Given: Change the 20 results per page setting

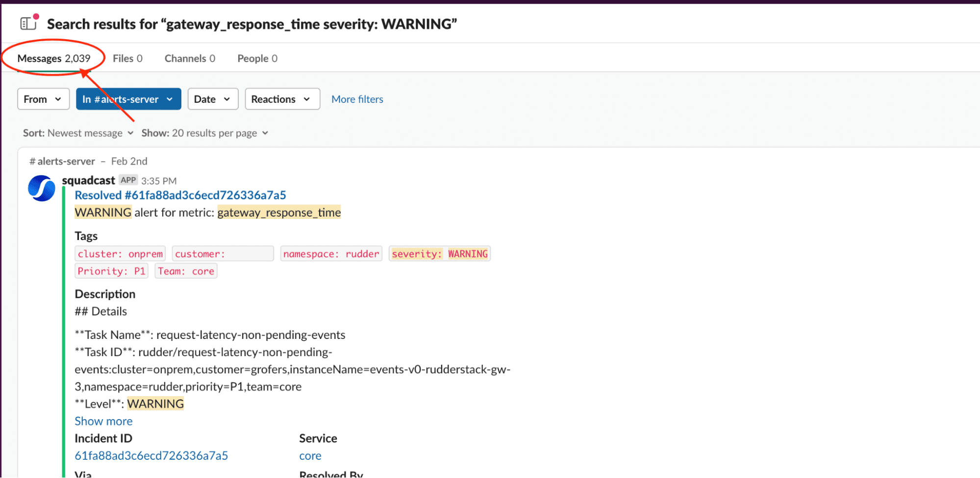Looking at the screenshot, I should click(205, 133).
